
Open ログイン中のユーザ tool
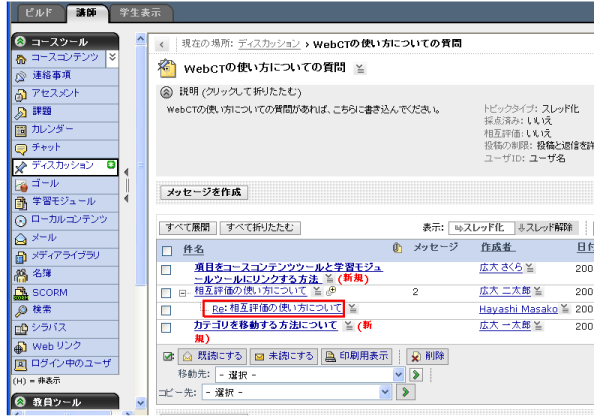click(71, 363)
